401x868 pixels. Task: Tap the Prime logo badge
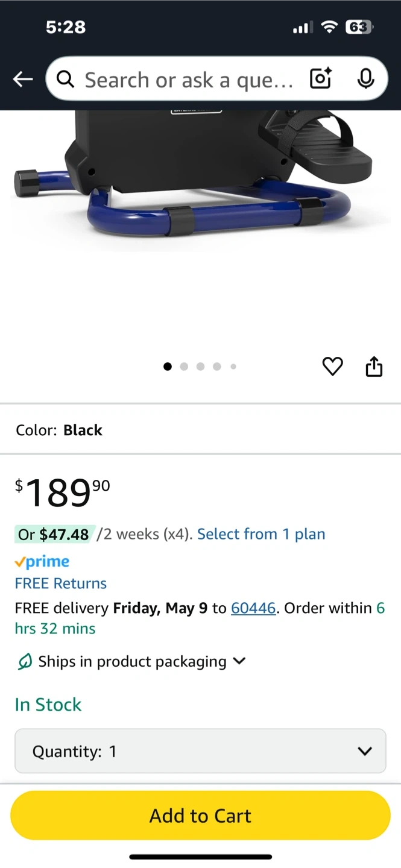coord(42,562)
